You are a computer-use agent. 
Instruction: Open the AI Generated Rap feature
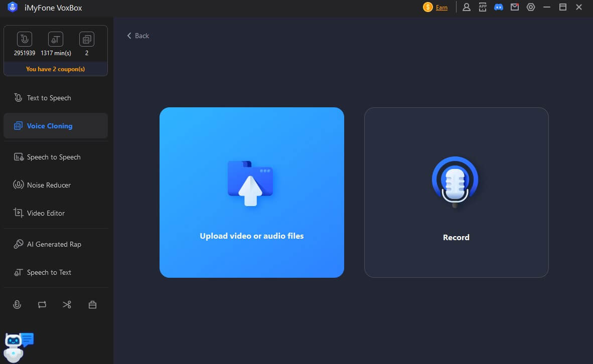tap(52, 244)
